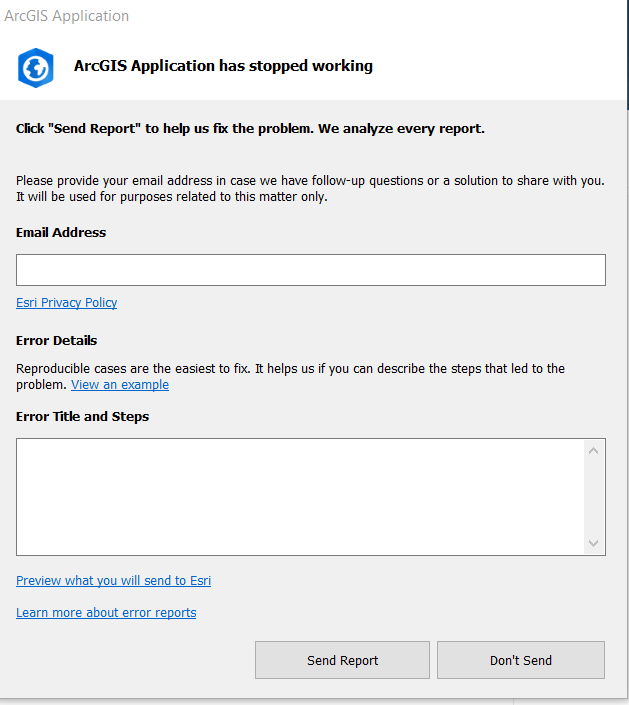The height and width of the screenshot is (705, 629).
Task: Open Preview what you will send to Esri
Action: pyautogui.click(x=113, y=580)
